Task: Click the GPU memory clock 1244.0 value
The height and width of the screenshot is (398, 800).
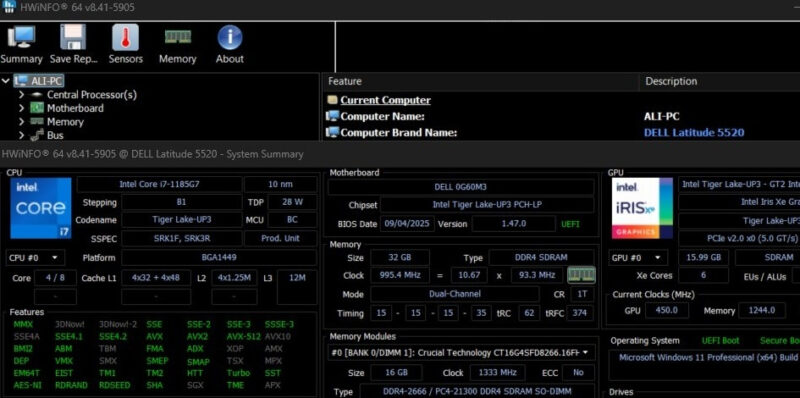Action: click(762, 310)
